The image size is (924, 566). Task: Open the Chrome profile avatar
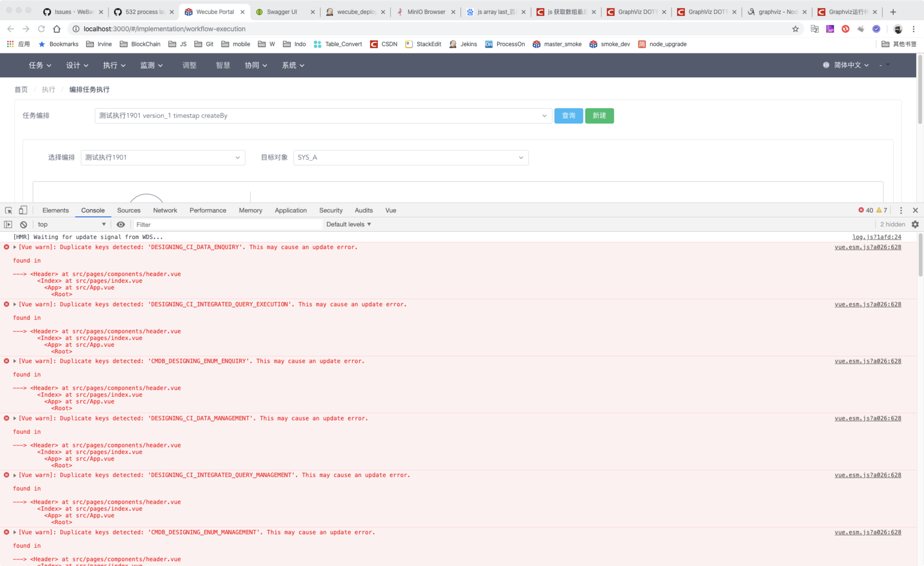point(898,29)
